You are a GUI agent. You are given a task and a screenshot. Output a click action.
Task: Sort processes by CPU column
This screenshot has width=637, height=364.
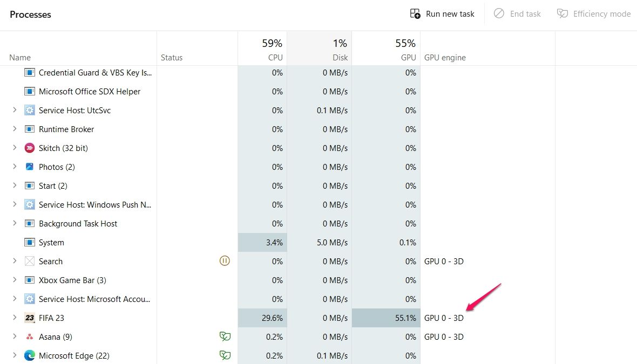pos(262,49)
